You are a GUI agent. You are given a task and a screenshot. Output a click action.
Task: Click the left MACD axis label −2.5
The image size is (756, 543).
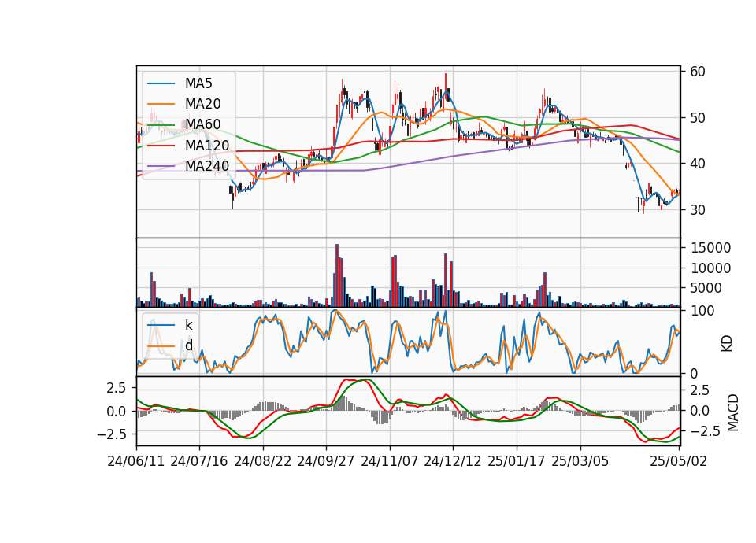pos(111,434)
